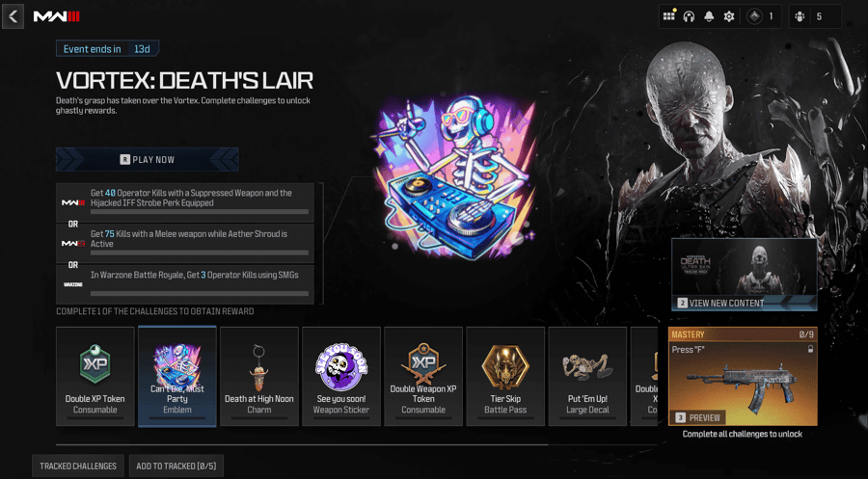Select the See you soon! weapon sticker
The width and height of the screenshot is (868, 479).
click(x=341, y=376)
